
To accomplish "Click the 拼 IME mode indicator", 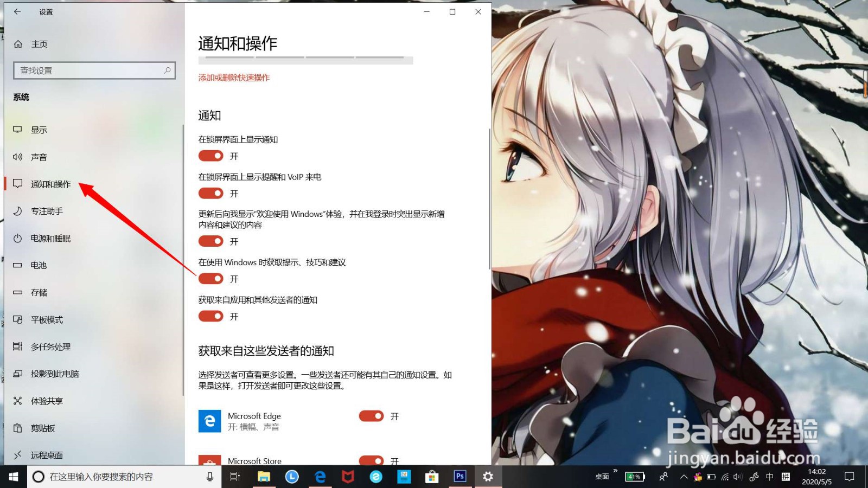I will point(786,477).
